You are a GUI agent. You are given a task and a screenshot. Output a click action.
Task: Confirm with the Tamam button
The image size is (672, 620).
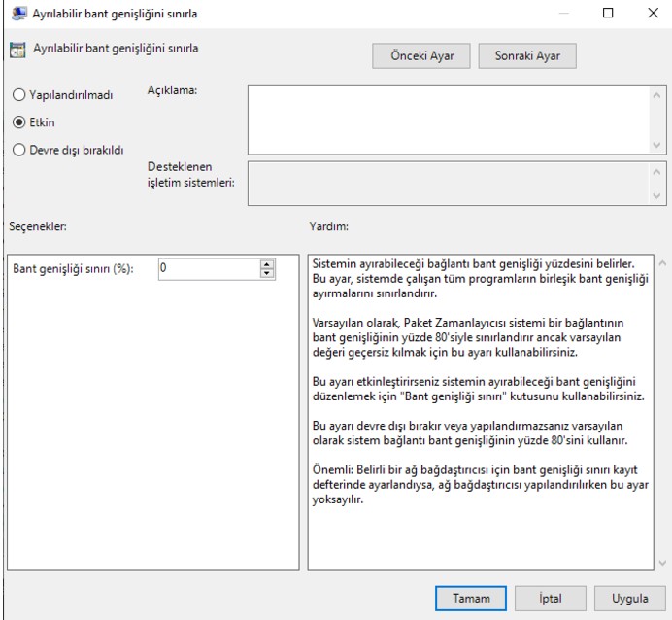pos(471,598)
